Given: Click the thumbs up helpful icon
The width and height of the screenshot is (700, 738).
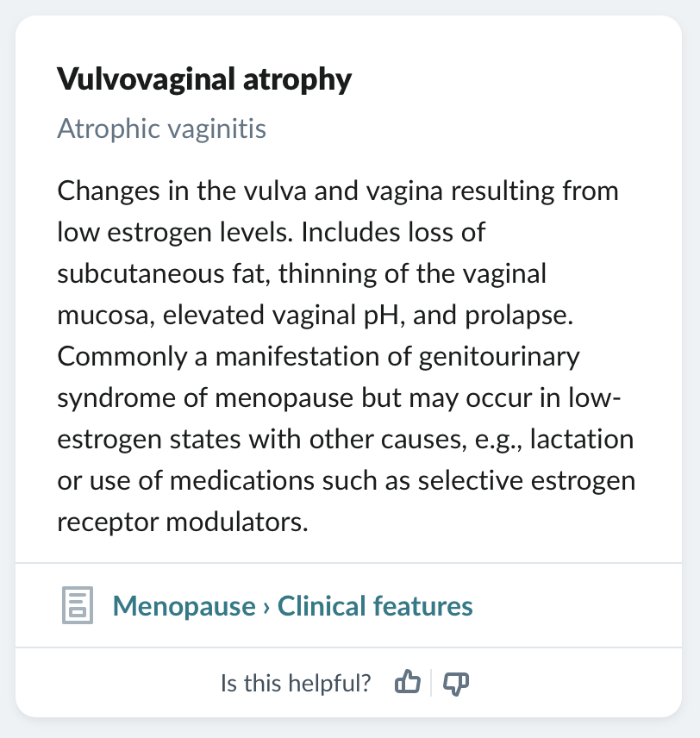Looking at the screenshot, I should (x=407, y=682).
